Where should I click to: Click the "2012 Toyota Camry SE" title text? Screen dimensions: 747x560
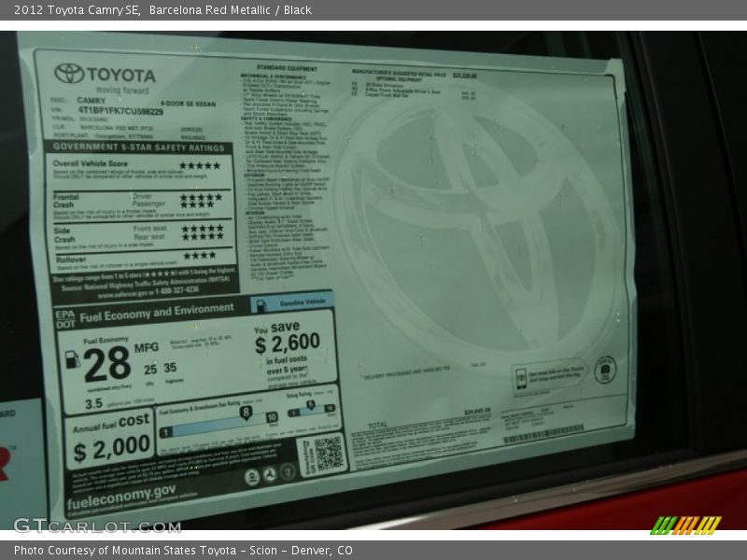[x=77, y=10]
